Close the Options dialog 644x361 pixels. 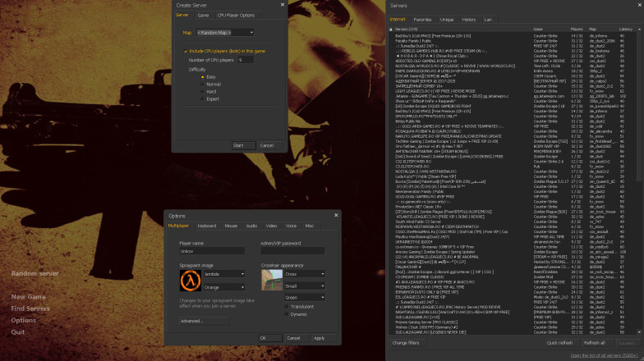pos(336,215)
